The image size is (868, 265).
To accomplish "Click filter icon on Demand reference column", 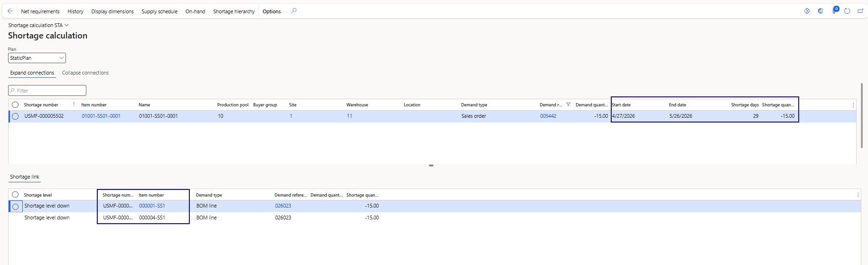I will coord(568,104).
